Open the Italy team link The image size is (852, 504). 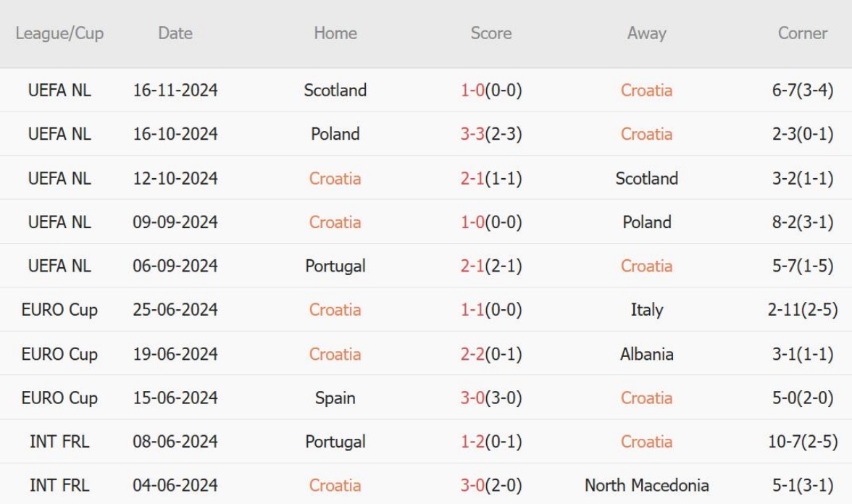[x=646, y=310]
